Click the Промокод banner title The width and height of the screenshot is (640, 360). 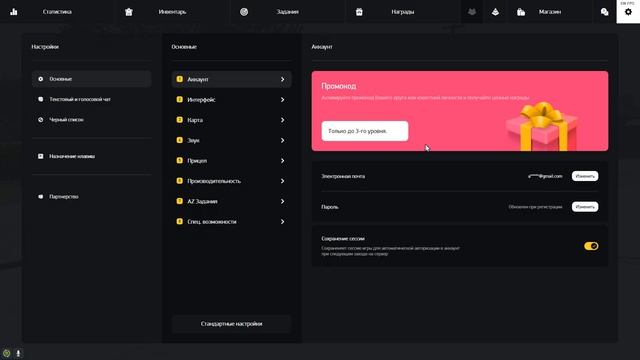(339, 86)
